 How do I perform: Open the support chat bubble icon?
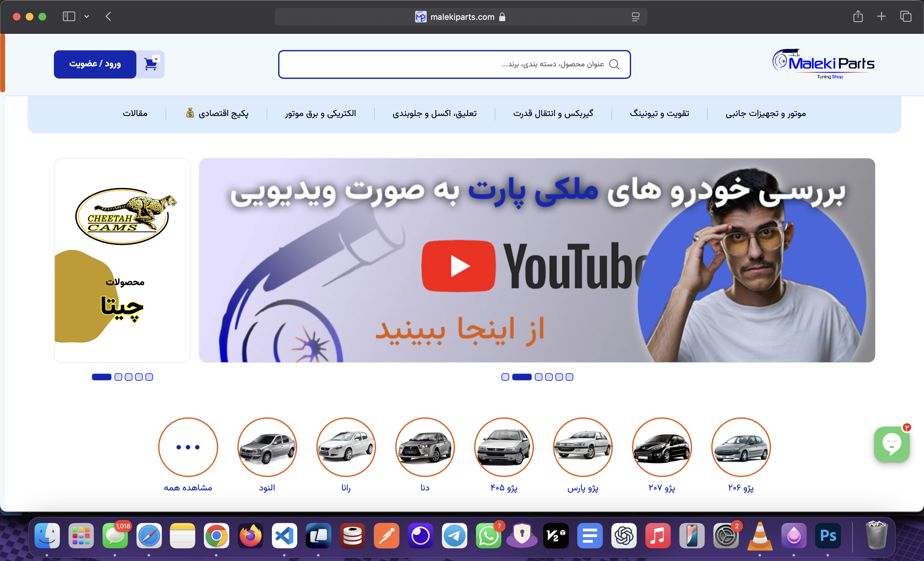pyautogui.click(x=892, y=444)
